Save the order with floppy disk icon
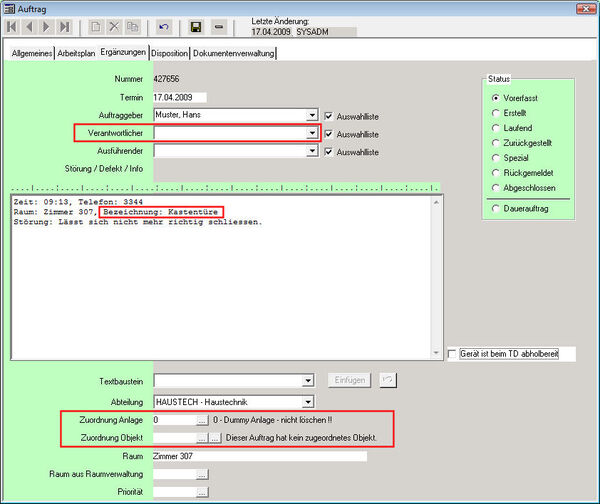 click(x=197, y=27)
